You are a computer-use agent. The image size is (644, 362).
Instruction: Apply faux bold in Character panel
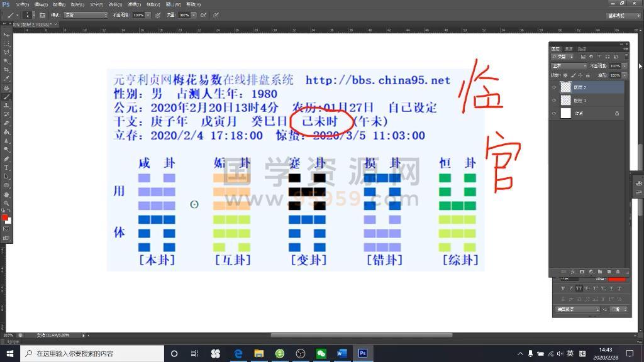click(563, 288)
